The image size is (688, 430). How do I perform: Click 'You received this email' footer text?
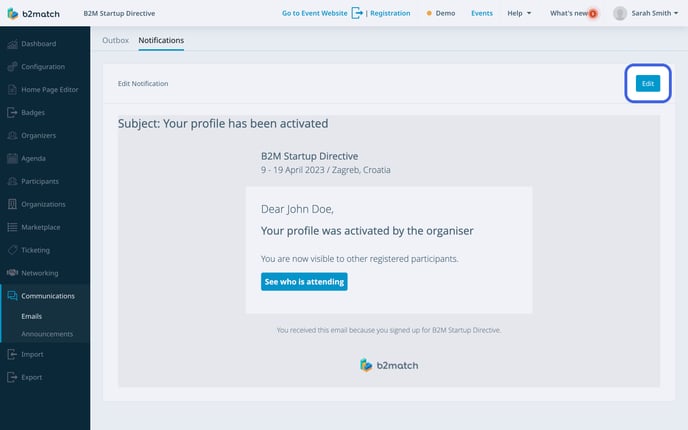pyautogui.click(x=389, y=330)
